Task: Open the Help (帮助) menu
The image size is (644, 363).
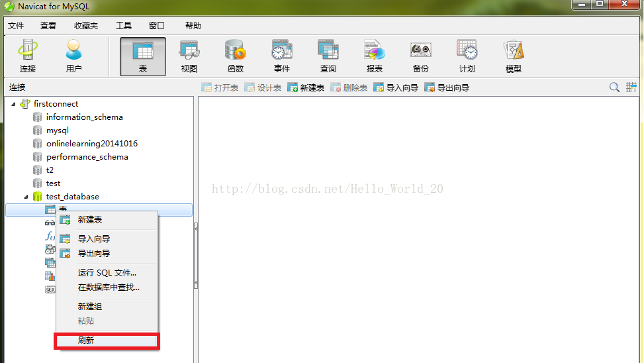Action: (193, 25)
